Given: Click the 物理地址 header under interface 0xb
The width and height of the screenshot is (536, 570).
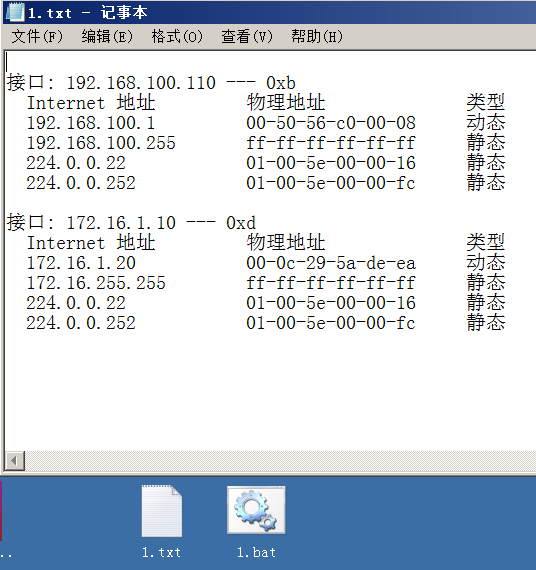Looking at the screenshot, I should 286,103.
